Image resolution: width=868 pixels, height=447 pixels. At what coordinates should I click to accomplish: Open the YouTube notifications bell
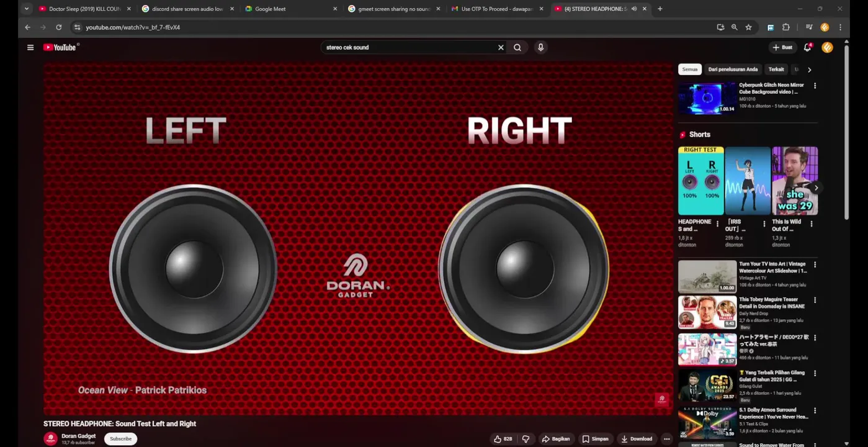tap(807, 47)
